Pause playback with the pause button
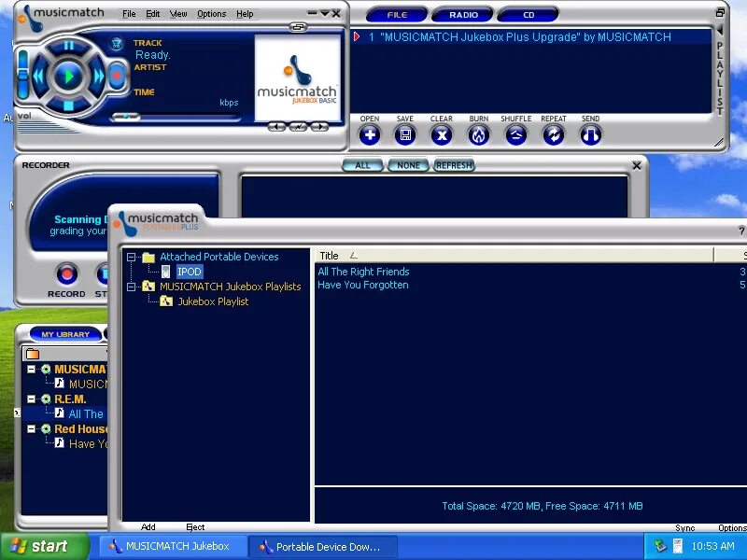 tap(68, 46)
